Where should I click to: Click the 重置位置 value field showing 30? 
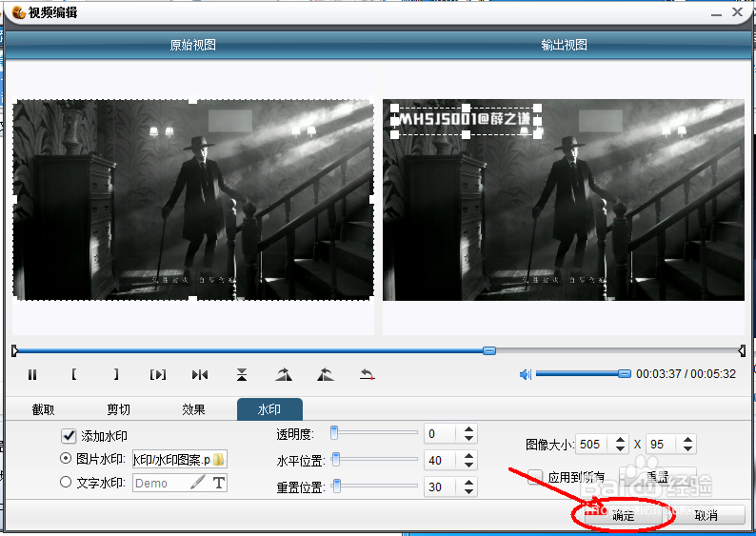coord(440,486)
